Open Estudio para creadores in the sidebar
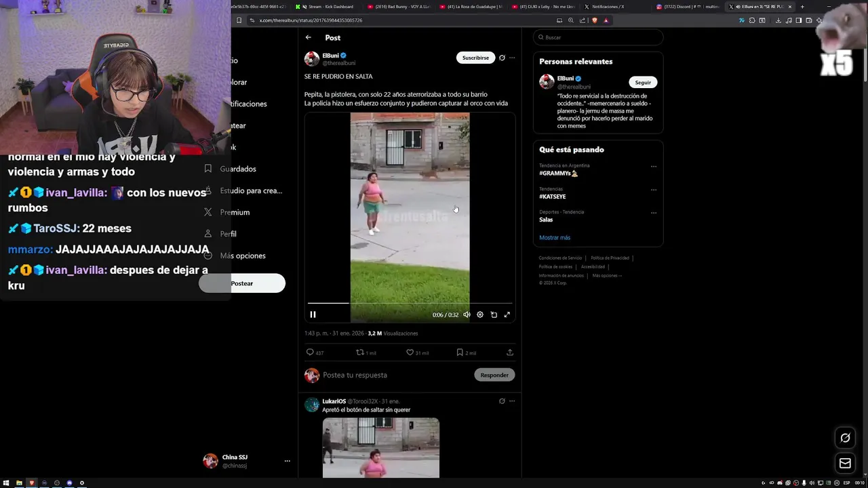Screen dimensions: 868x488 click(x=243, y=190)
